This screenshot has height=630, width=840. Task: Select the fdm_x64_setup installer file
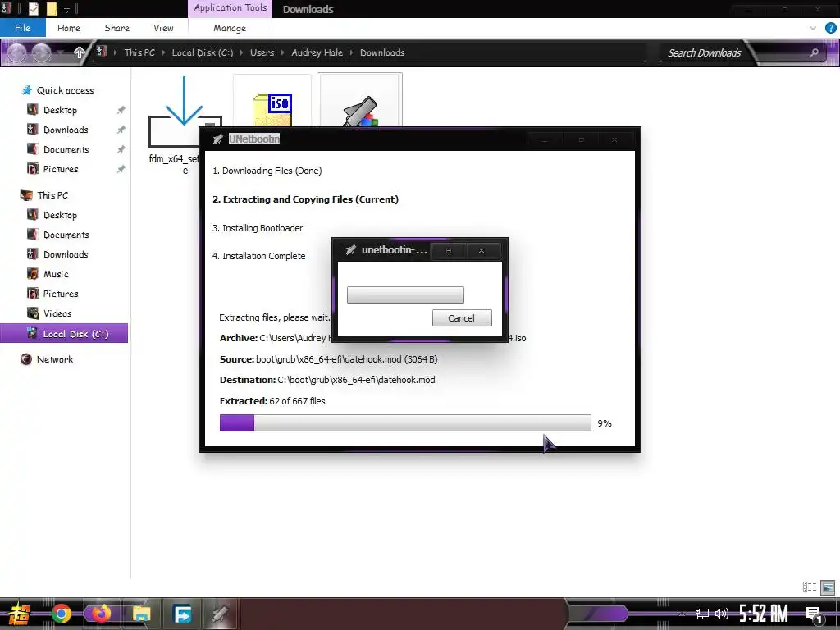176,125
